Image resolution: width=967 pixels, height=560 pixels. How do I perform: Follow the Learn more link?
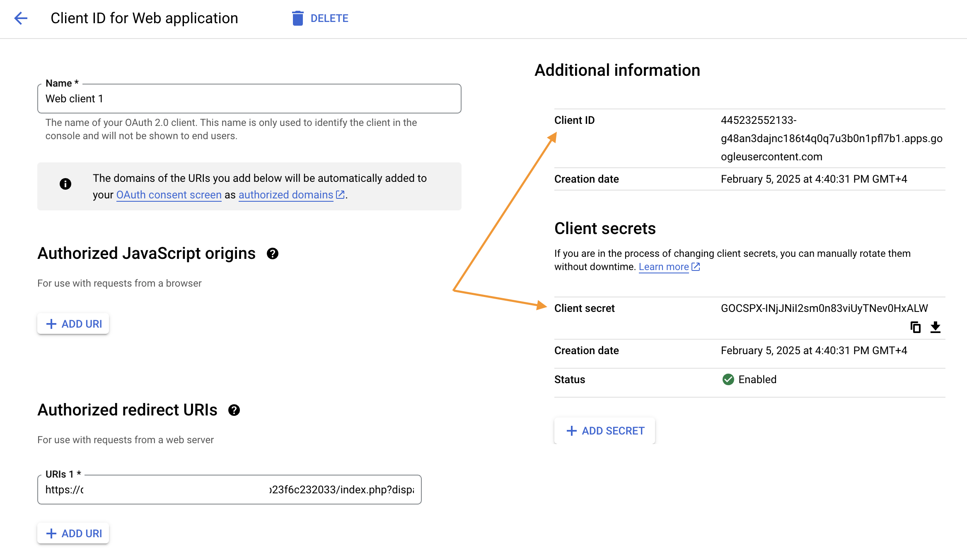[663, 267]
